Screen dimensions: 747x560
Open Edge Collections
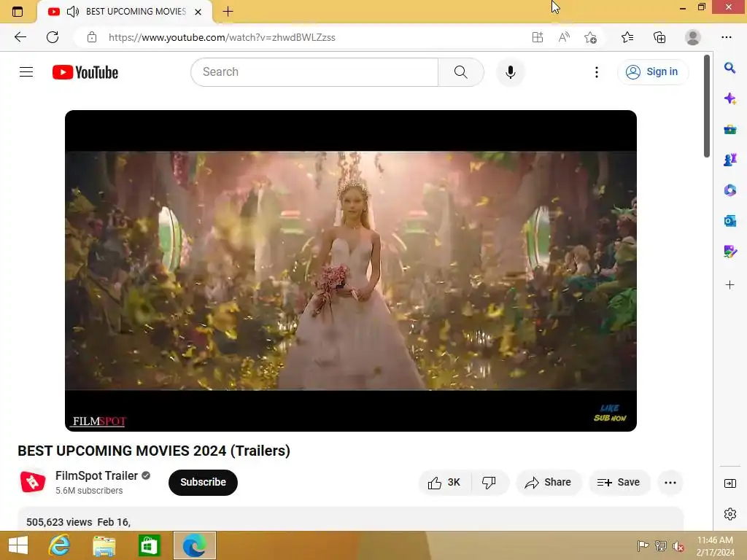coord(659,37)
